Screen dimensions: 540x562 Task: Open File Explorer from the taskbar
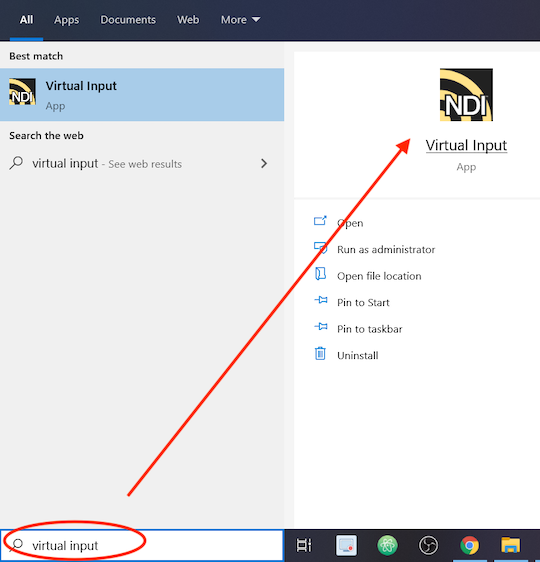tap(510, 545)
